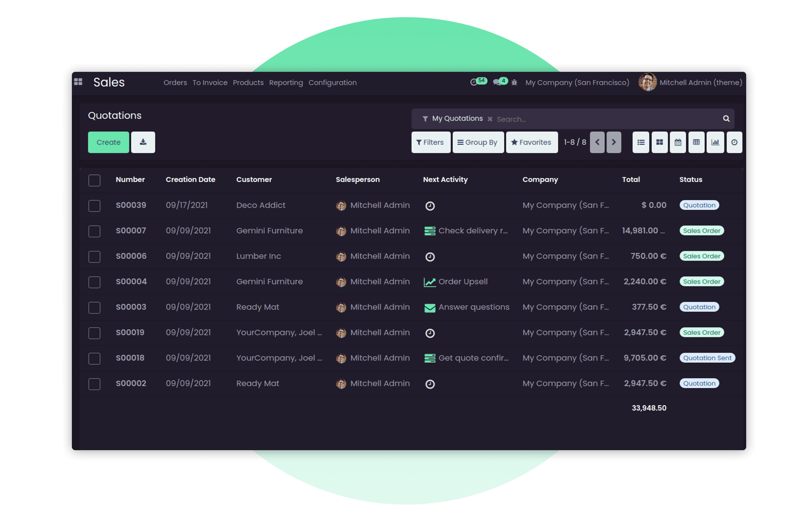Click the debug bug icon
The height and width of the screenshot is (522, 812).
tap(514, 82)
